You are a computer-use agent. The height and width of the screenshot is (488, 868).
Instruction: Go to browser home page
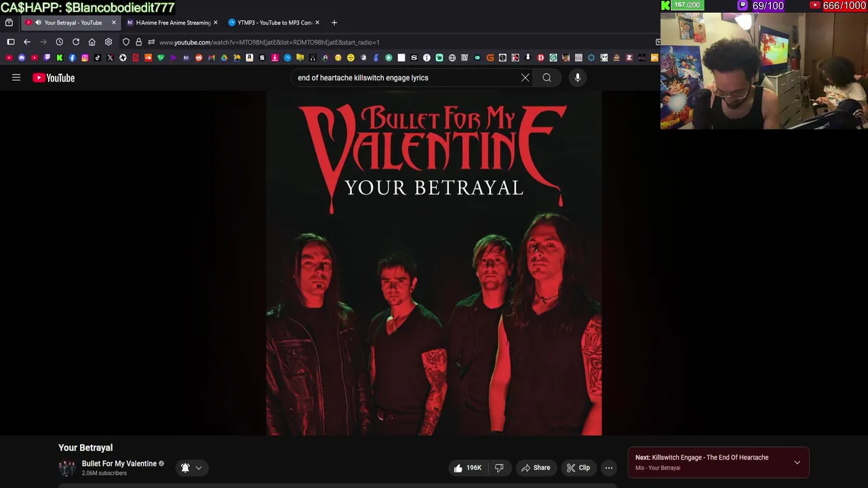[92, 42]
